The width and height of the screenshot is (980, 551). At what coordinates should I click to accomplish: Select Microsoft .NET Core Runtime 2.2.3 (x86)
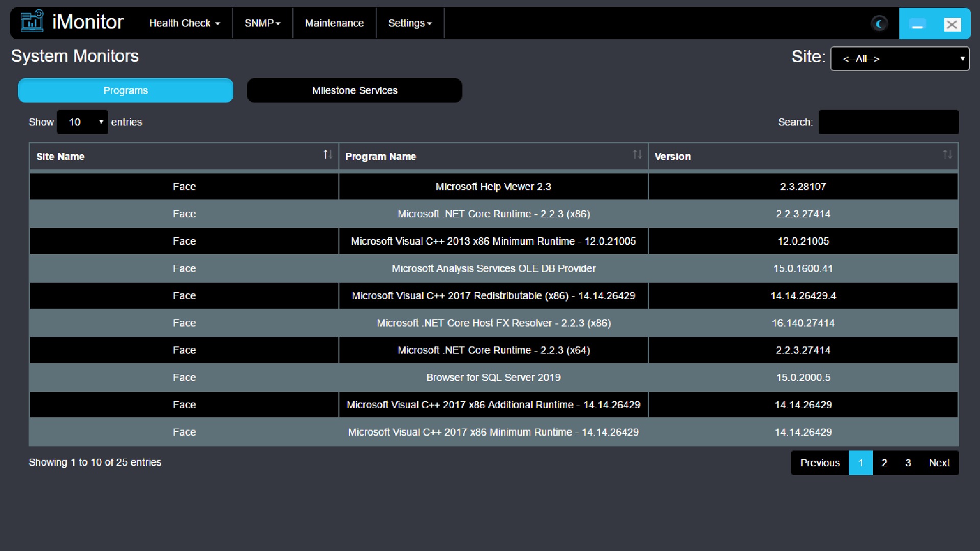(x=494, y=214)
